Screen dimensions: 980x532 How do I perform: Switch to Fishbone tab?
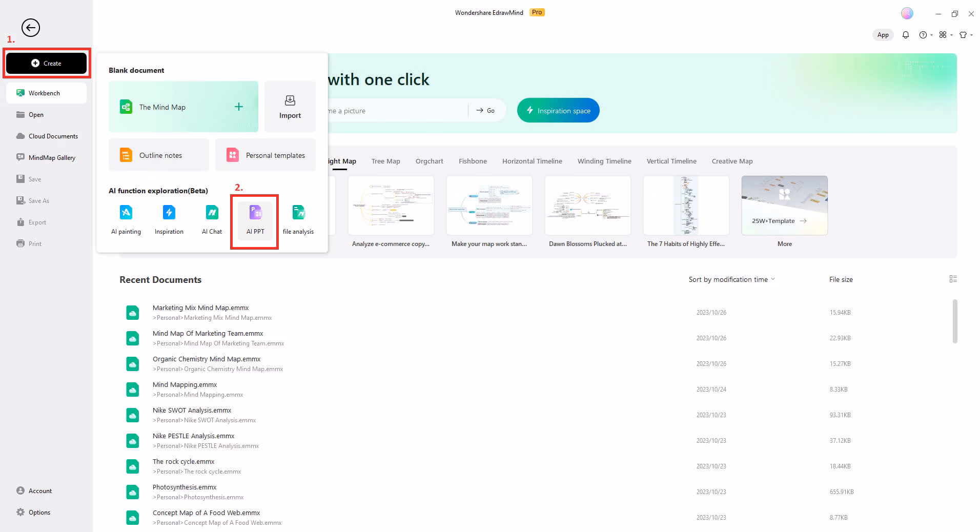tap(473, 161)
